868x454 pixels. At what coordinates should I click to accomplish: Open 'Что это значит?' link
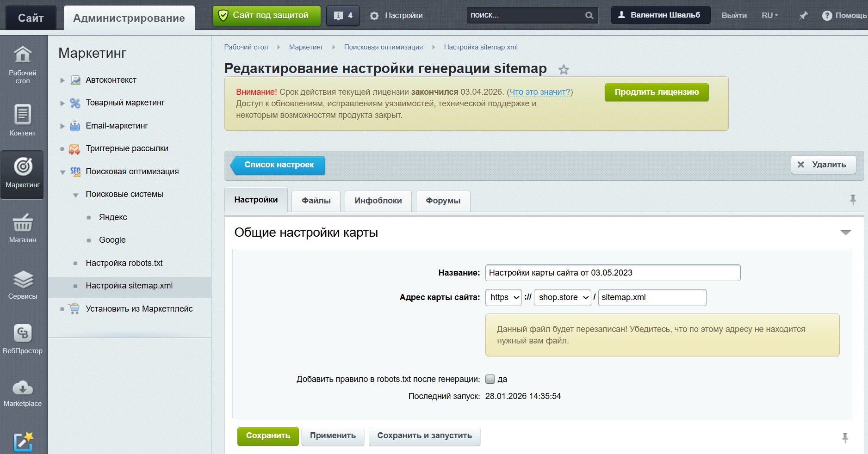click(x=539, y=92)
